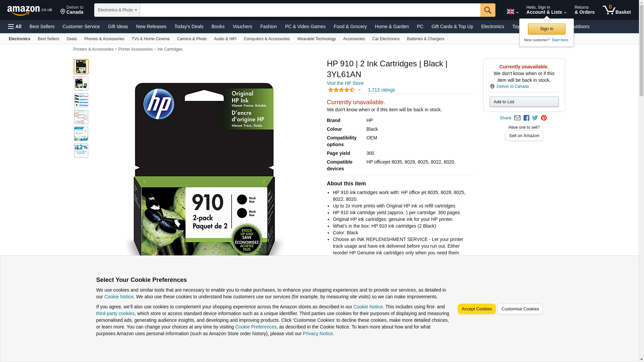Screen dimensions: 644x362
Task: Open the language flag selector
Action: pos(512,11)
